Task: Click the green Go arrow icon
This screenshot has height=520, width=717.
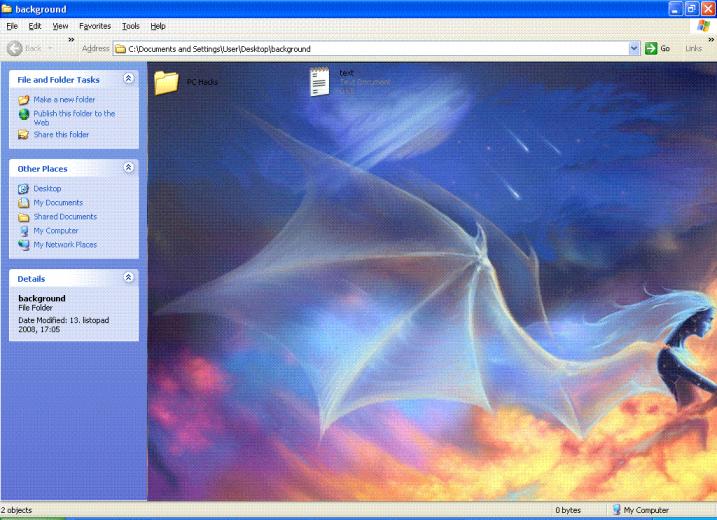Action: coord(651,48)
